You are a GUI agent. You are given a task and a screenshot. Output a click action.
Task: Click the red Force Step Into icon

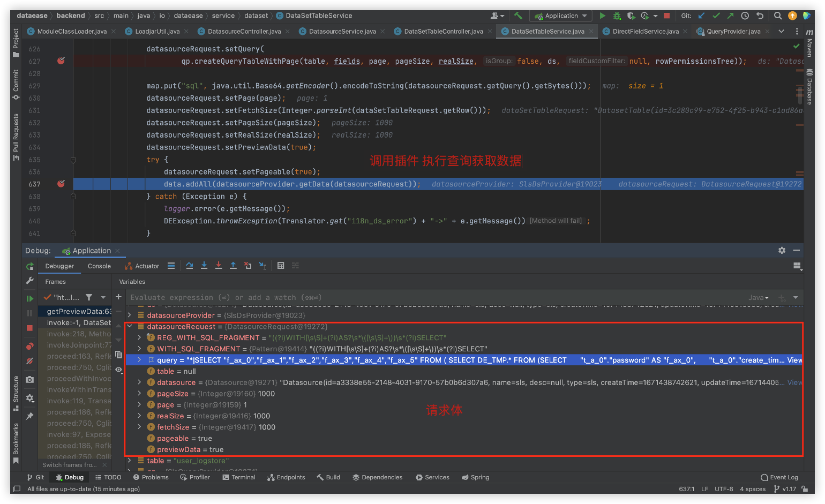point(219,266)
